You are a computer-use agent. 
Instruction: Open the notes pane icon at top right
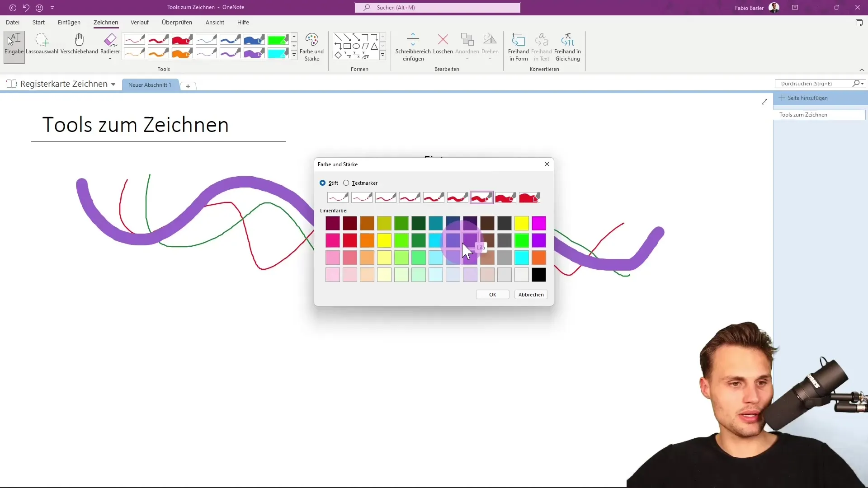(x=859, y=23)
